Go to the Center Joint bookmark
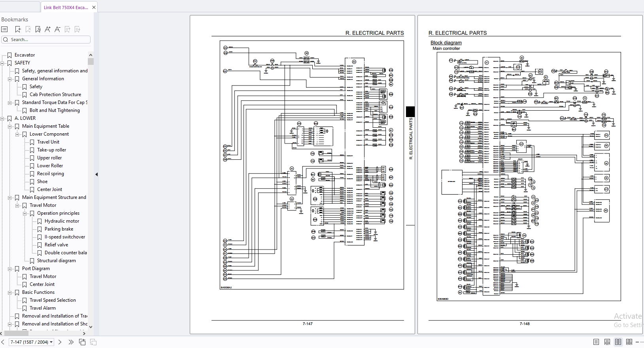The image size is (644, 348). (x=49, y=189)
